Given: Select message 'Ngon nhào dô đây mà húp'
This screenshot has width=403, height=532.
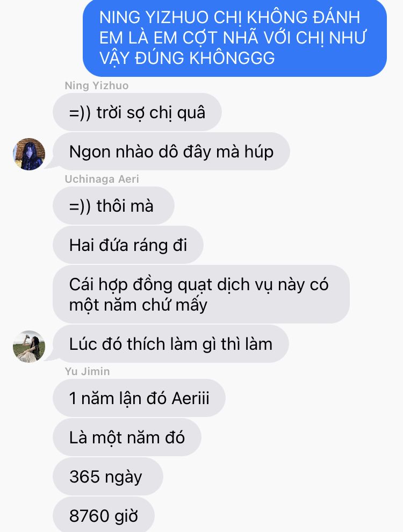Looking at the screenshot, I should [x=171, y=152].
